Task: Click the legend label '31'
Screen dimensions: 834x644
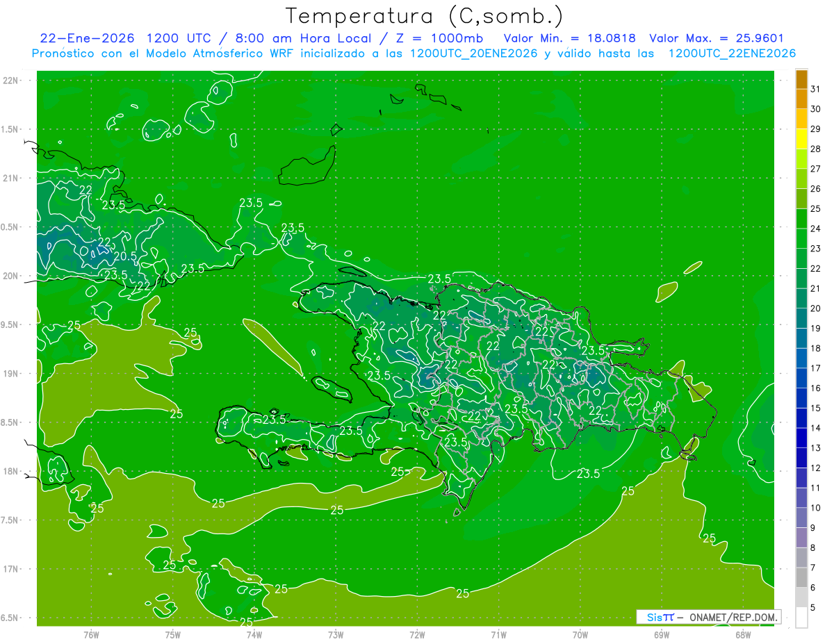Action: click(x=815, y=89)
